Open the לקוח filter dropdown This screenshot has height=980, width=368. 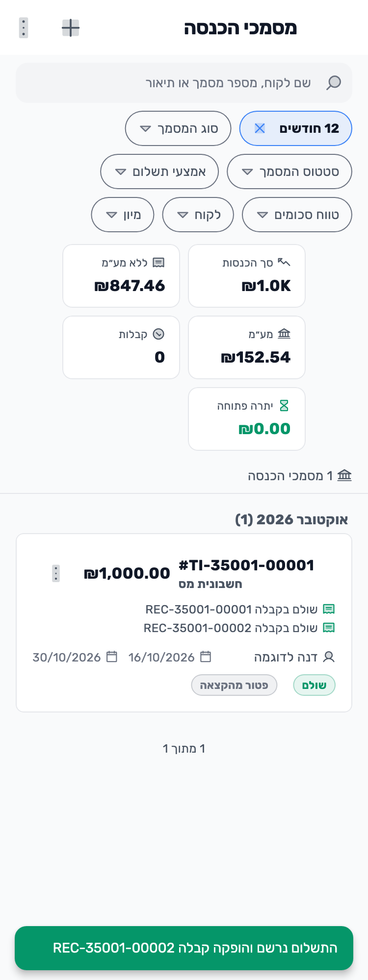198,215
